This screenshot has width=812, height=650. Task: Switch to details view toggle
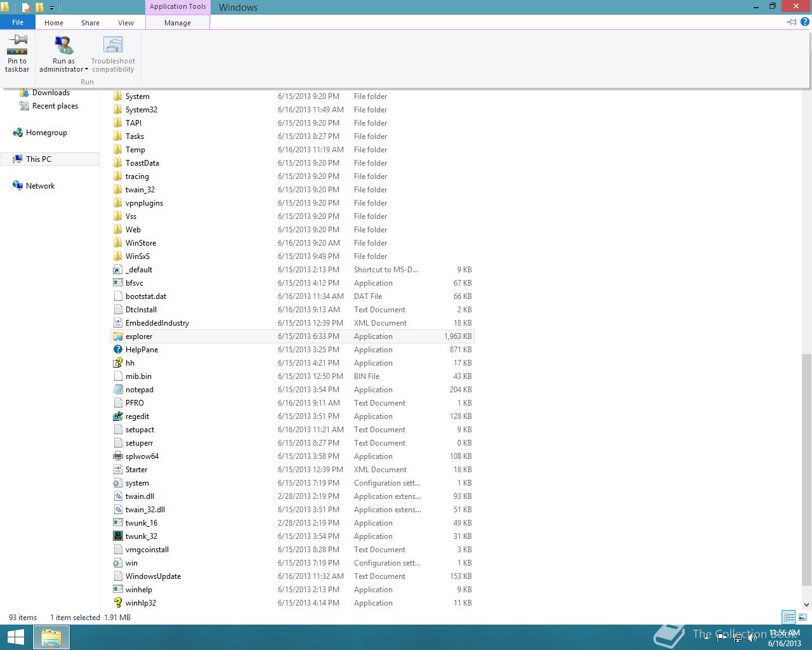[789, 617]
